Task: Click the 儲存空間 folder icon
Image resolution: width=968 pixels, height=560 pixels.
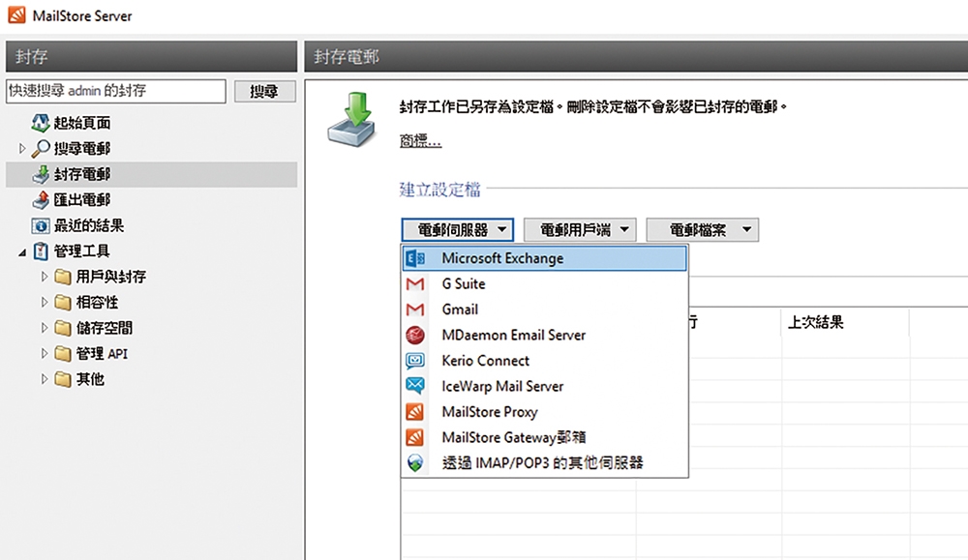Action: tap(62, 328)
